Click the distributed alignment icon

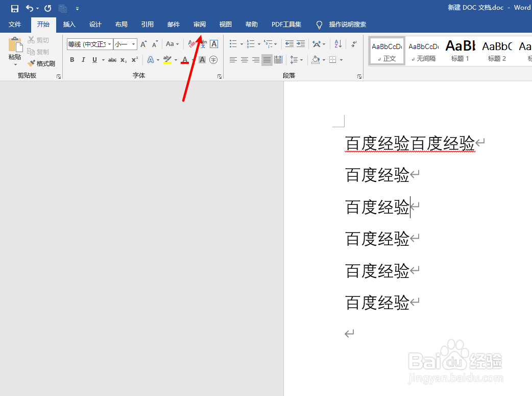tap(278, 60)
